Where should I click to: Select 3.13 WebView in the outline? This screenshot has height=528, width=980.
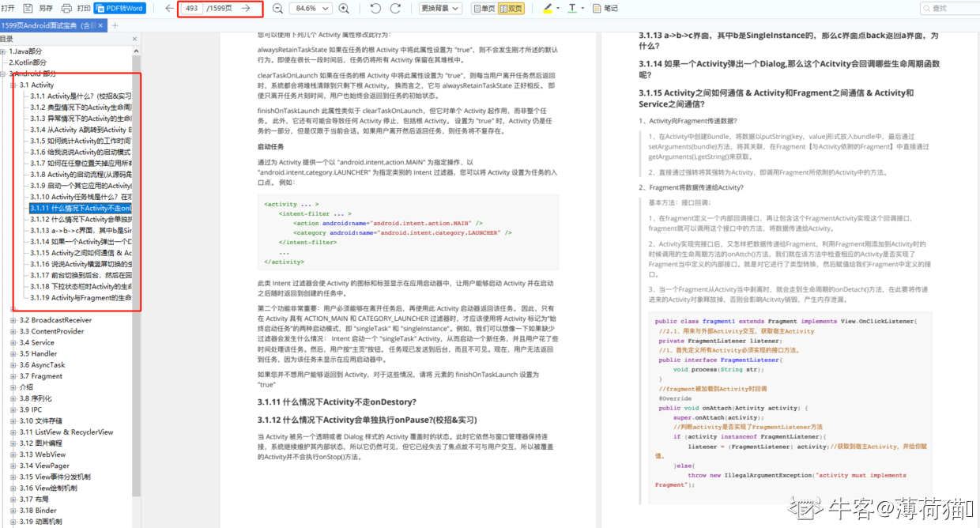[x=43, y=454]
